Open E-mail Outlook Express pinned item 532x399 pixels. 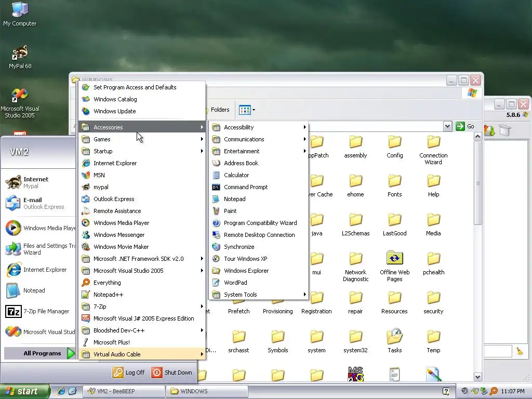click(x=39, y=203)
